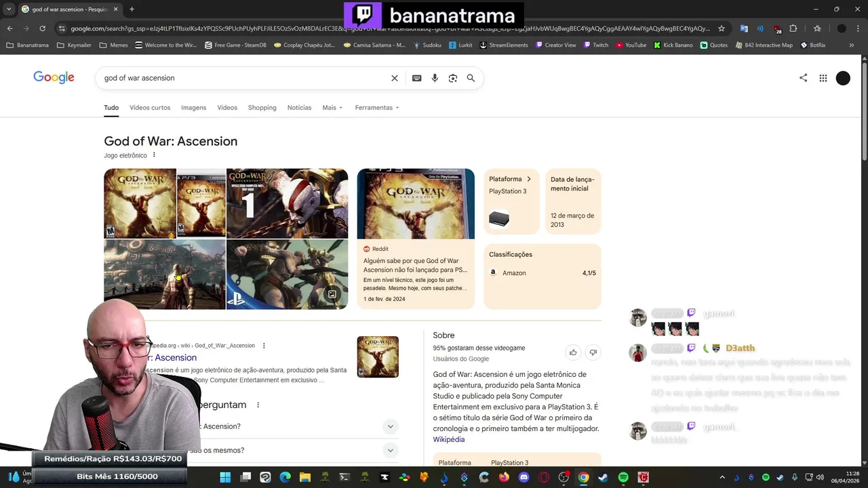Search by image with the camera lens icon
This screenshot has width=868, height=488.
[x=453, y=78]
